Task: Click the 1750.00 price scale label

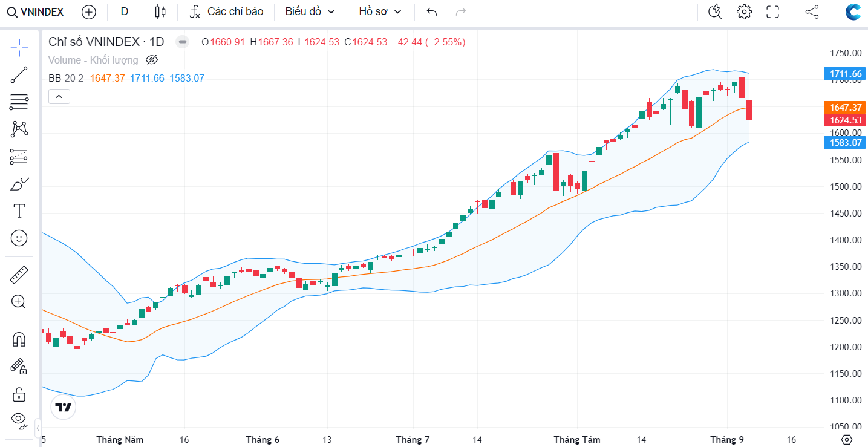Action: pyautogui.click(x=846, y=53)
